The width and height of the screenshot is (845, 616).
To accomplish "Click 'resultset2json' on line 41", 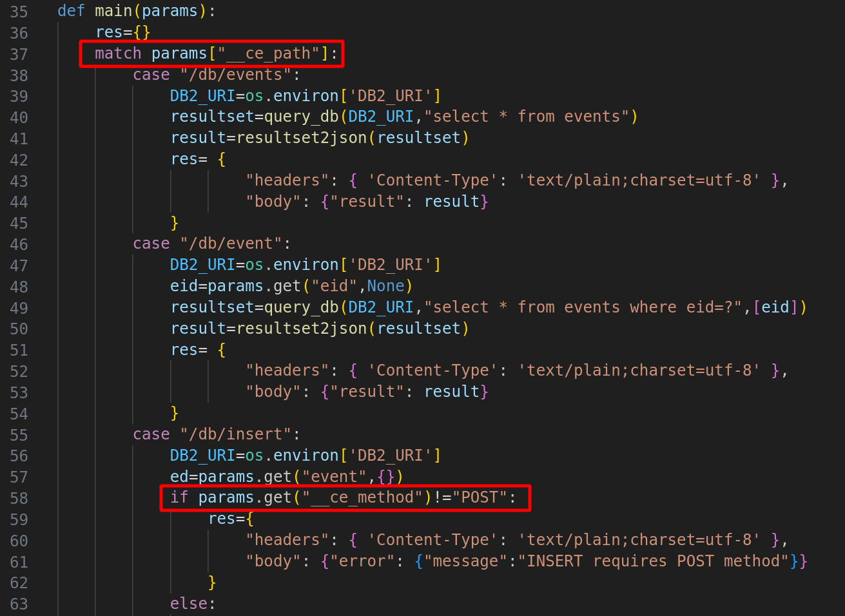I will pos(302,138).
